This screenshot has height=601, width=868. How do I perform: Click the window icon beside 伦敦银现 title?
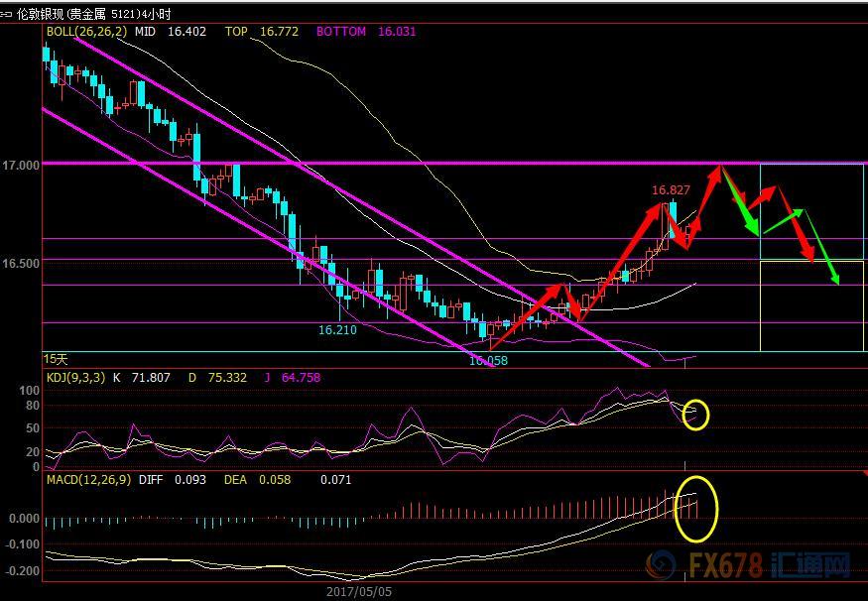point(9,13)
